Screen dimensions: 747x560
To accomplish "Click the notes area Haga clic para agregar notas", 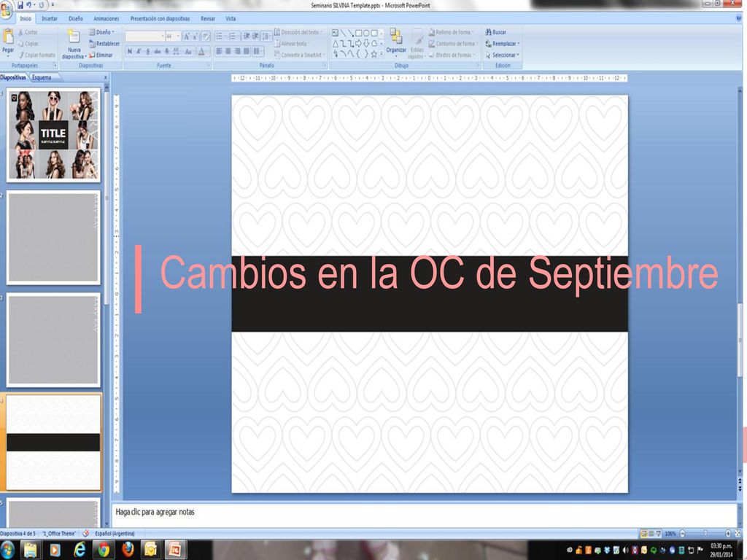I will click(424, 514).
